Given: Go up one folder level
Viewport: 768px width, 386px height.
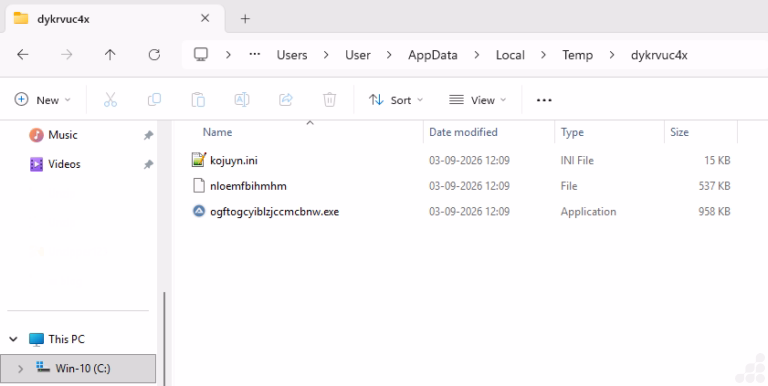Looking at the screenshot, I should point(110,55).
